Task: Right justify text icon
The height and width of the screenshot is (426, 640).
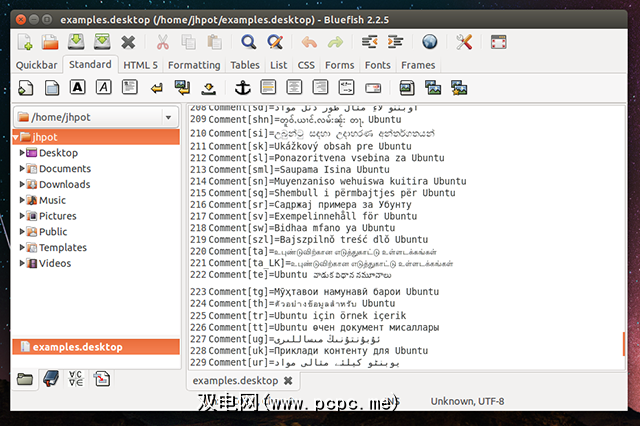Action: tap(320, 87)
